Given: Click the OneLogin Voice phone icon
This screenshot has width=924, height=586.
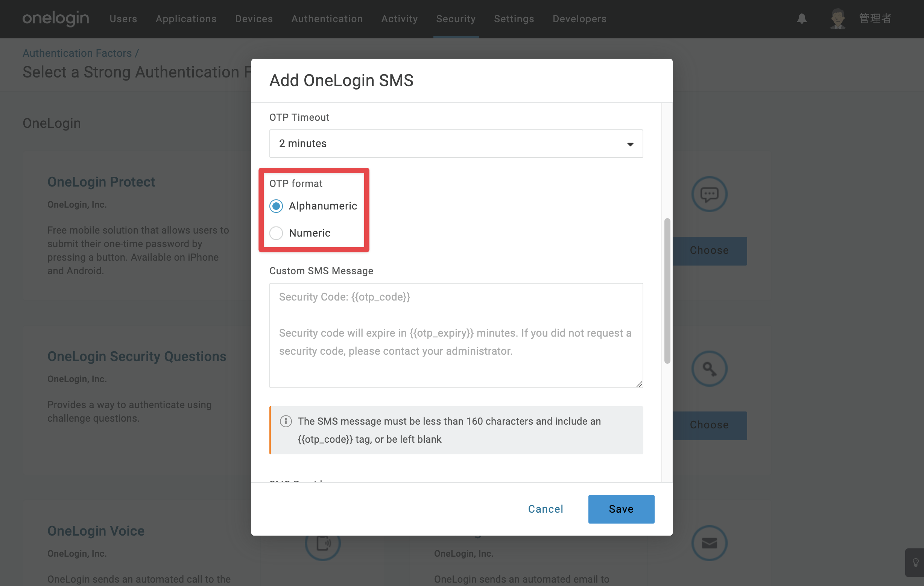Looking at the screenshot, I should [x=323, y=543].
